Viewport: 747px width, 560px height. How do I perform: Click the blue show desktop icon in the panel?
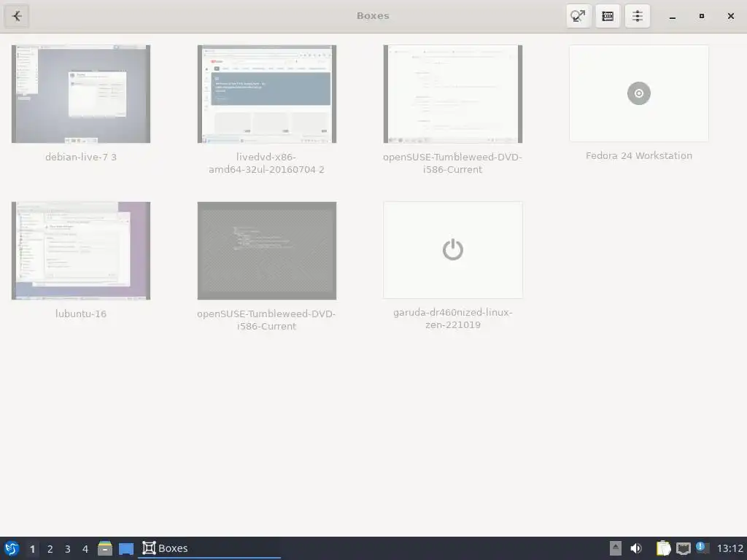pos(126,548)
